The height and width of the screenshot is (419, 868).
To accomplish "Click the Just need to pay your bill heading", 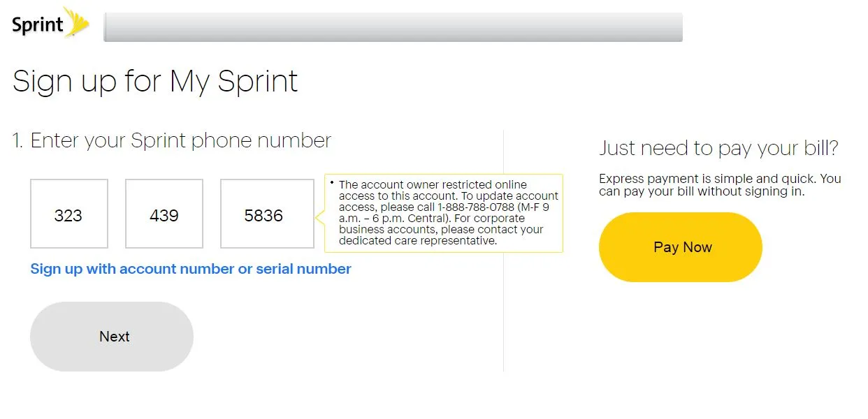I will pyautogui.click(x=718, y=148).
